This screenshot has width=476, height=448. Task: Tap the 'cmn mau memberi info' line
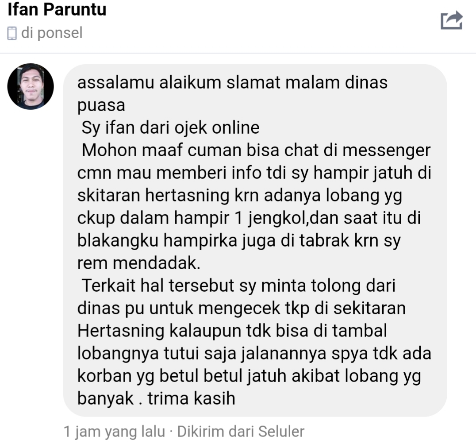pyautogui.click(x=254, y=173)
